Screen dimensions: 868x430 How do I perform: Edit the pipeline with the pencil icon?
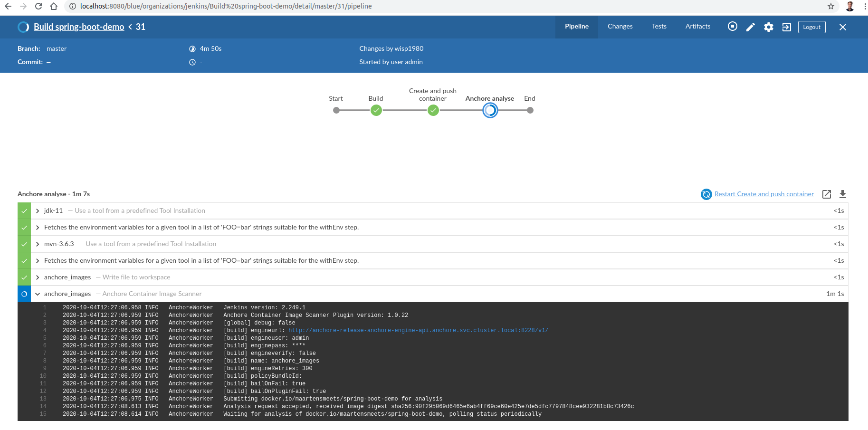751,27
